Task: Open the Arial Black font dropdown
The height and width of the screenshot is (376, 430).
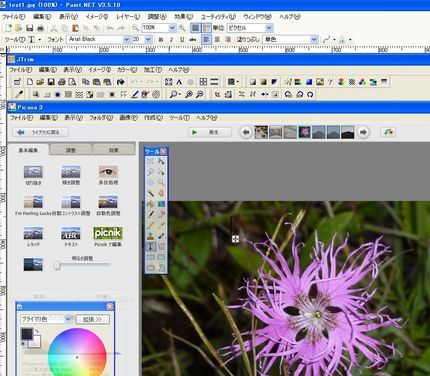Action: [x=127, y=40]
